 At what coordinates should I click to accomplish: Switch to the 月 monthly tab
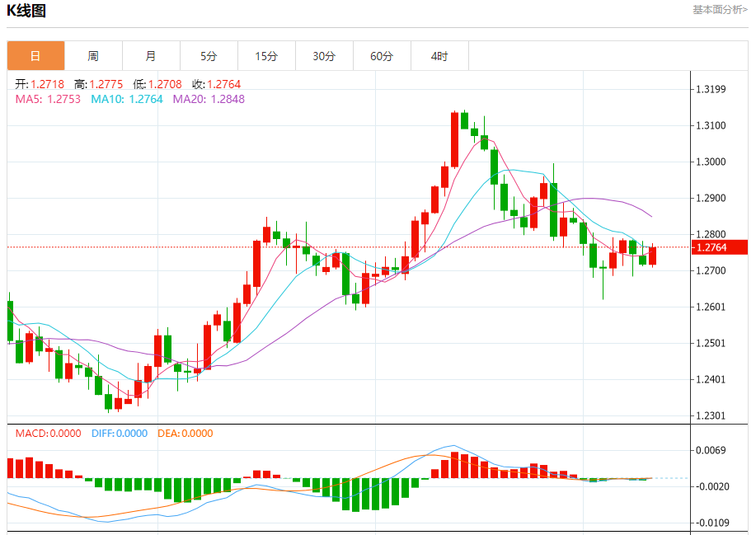pos(151,56)
